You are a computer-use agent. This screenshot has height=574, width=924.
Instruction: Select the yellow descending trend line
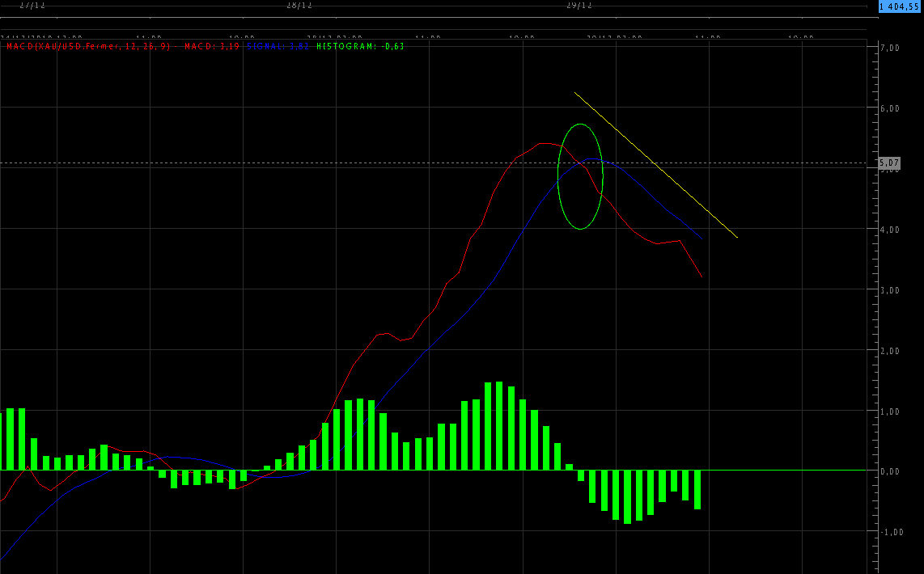(x=655, y=165)
